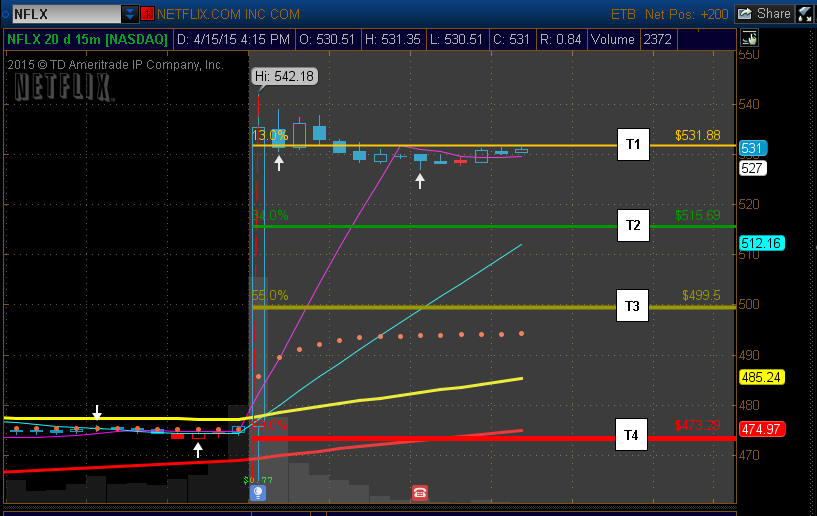Click the red indicator icon beside symbol dropdown
The height and width of the screenshot is (516, 817).
pyautogui.click(x=148, y=14)
